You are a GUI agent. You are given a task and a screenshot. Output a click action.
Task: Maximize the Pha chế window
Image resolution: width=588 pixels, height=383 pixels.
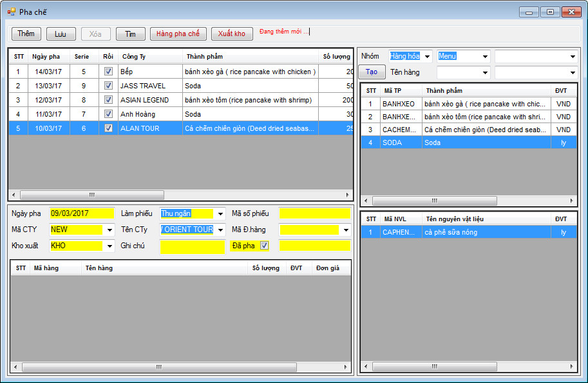coord(550,12)
